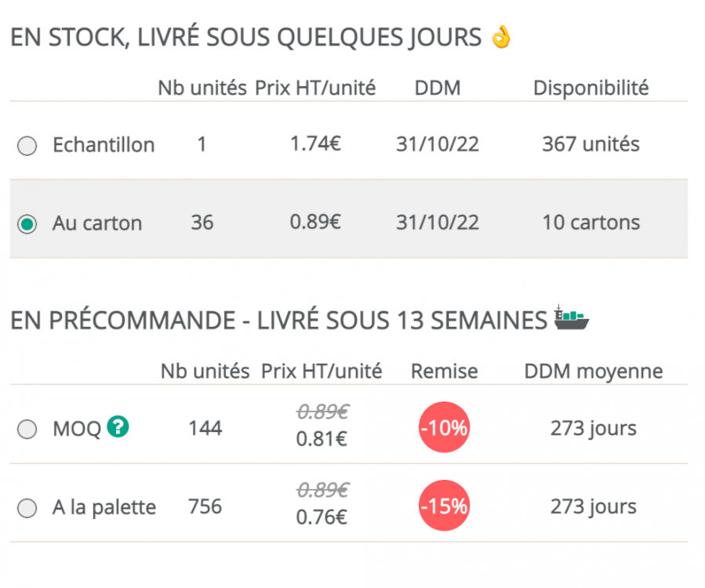
Task: Click the 0.76€ discounted palette price
Action: tap(322, 517)
